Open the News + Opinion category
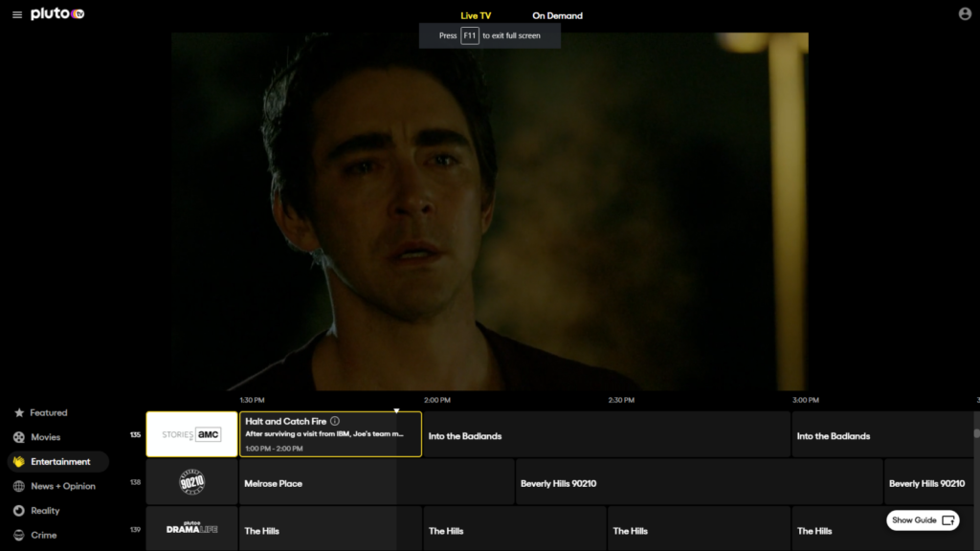 click(x=63, y=486)
